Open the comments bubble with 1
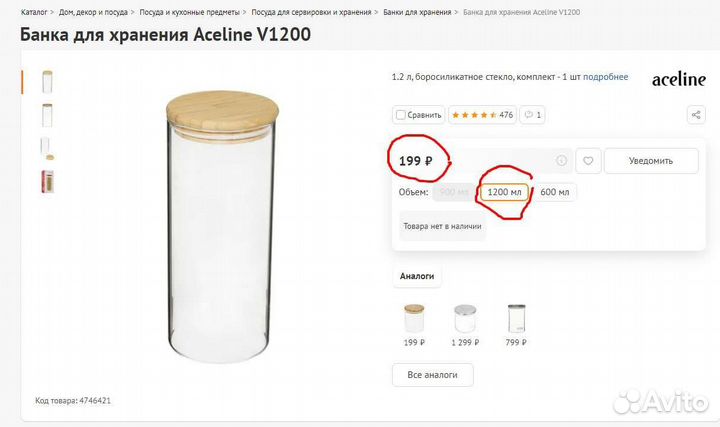This screenshot has width=720, height=427. [534, 115]
